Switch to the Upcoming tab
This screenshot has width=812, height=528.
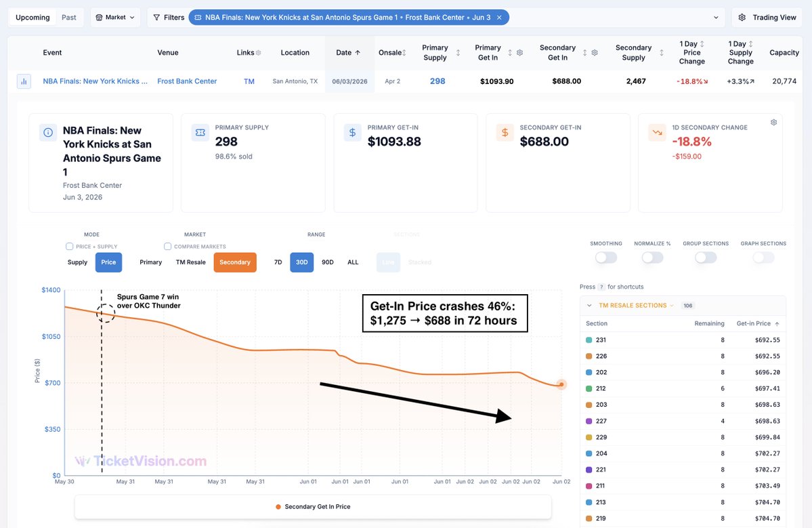click(33, 18)
